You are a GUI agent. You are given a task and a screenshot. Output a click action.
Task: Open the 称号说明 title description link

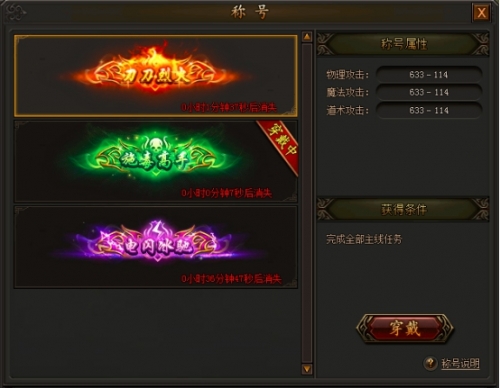(x=460, y=363)
